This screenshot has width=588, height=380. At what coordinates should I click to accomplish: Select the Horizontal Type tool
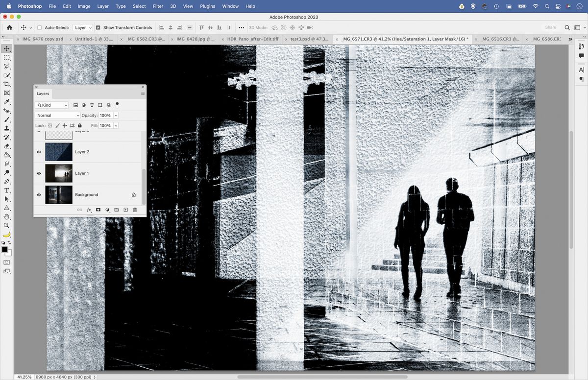6,190
